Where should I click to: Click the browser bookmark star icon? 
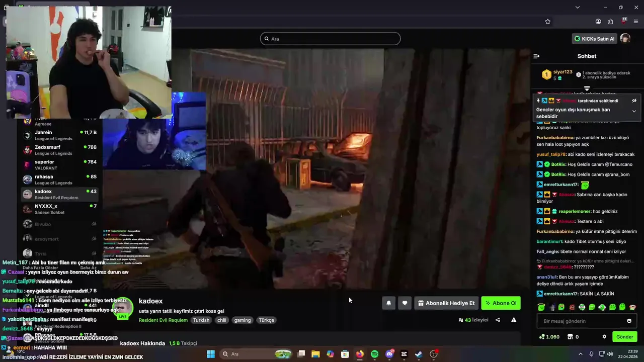(x=547, y=22)
